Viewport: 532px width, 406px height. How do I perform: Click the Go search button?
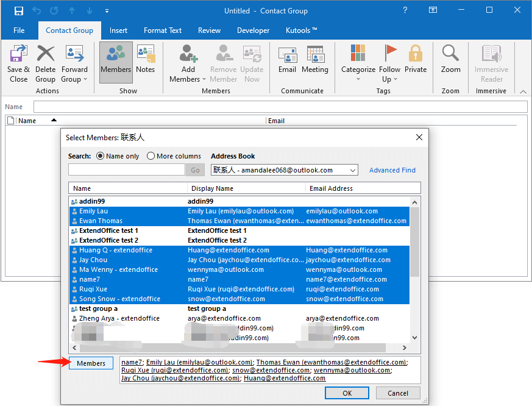pyautogui.click(x=195, y=170)
